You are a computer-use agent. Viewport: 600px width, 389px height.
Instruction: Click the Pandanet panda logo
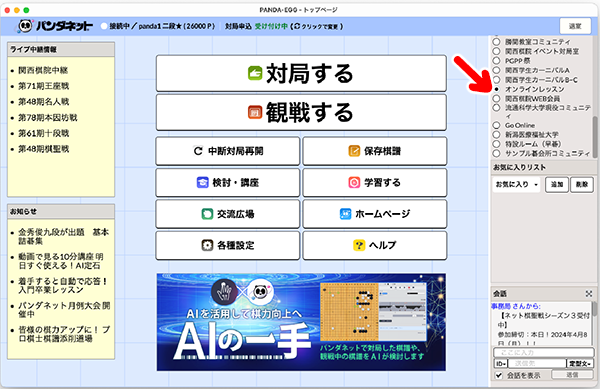pos(25,26)
